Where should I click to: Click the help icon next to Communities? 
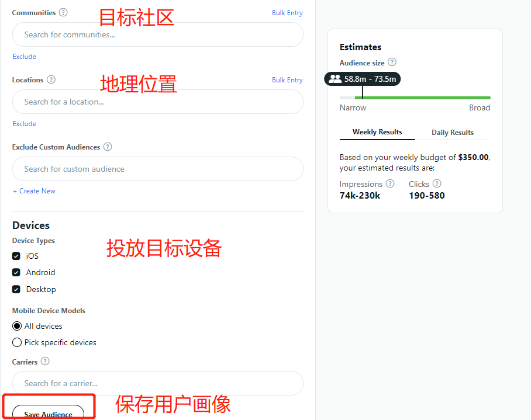pyautogui.click(x=63, y=12)
